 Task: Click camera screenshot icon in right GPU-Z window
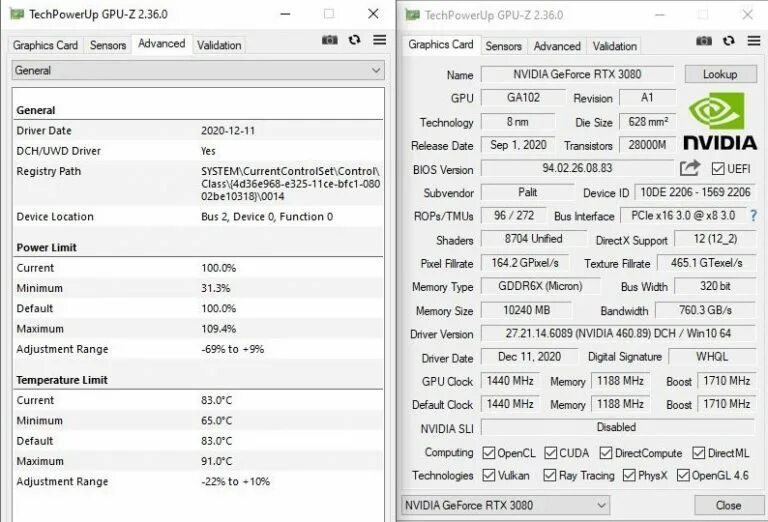[x=704, y=41]
